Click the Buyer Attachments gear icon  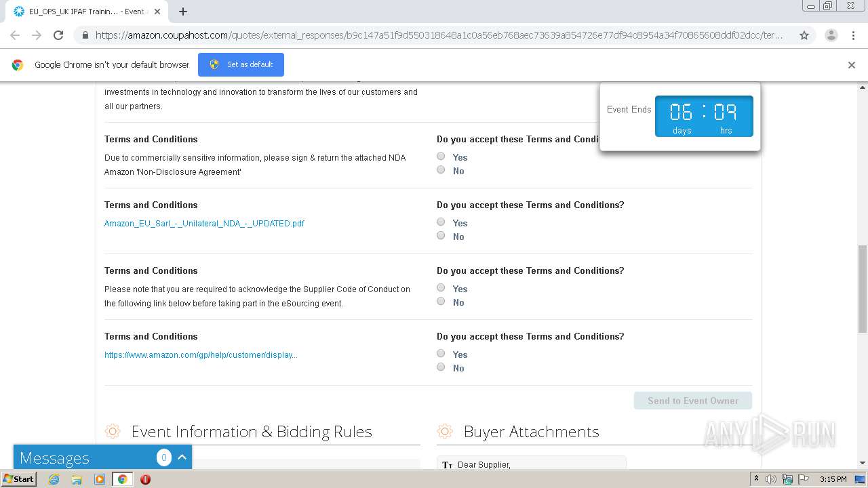(x=445, y=432)
